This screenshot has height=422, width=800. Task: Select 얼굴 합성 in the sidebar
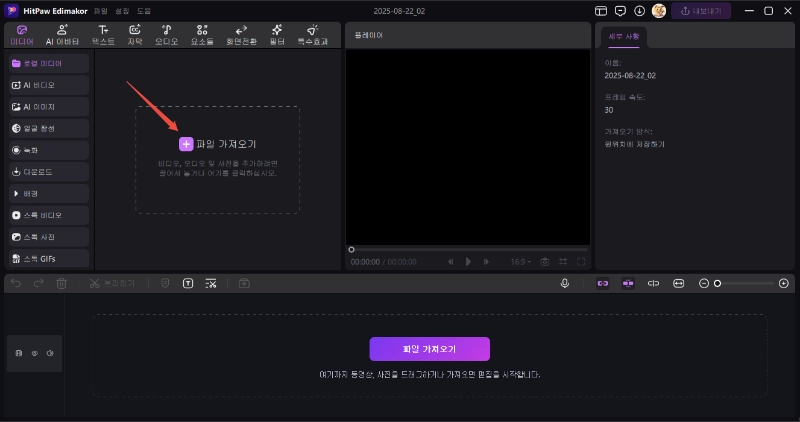pyautogui.click(x=49, y=129)
